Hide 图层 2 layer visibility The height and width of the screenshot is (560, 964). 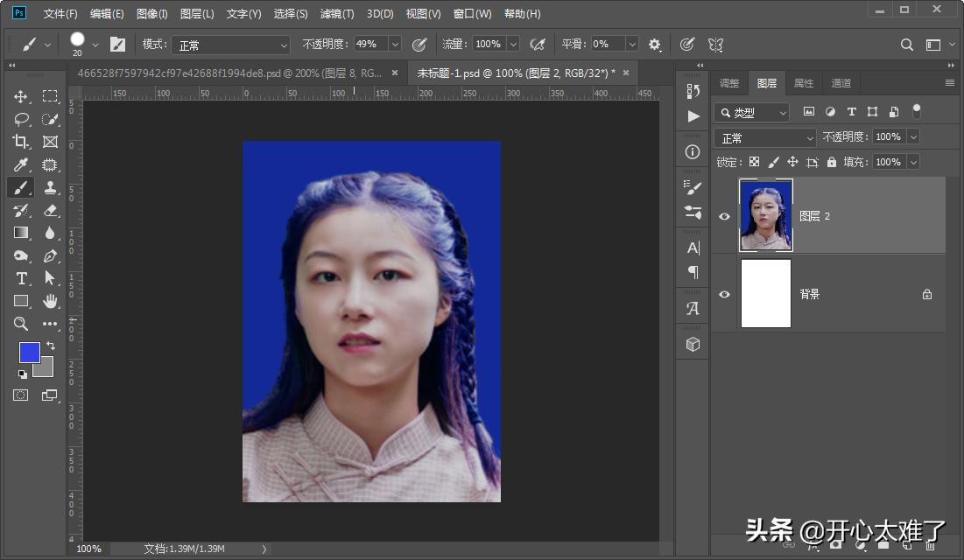pos(724,215)
